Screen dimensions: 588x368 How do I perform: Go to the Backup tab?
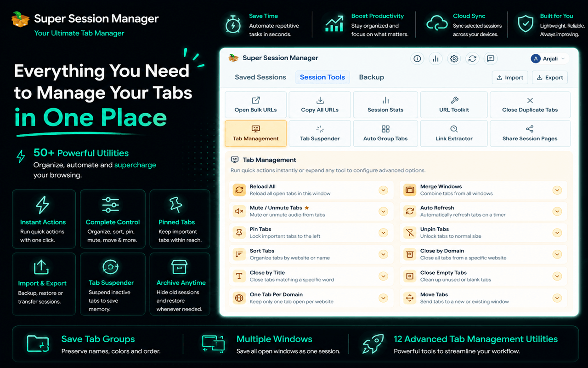(x=372, y=77)
